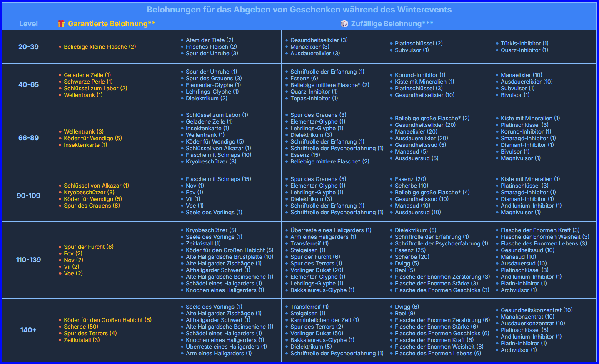
Task: Click Türkis-Inhibitor (1) in the table
Action: 524,43
